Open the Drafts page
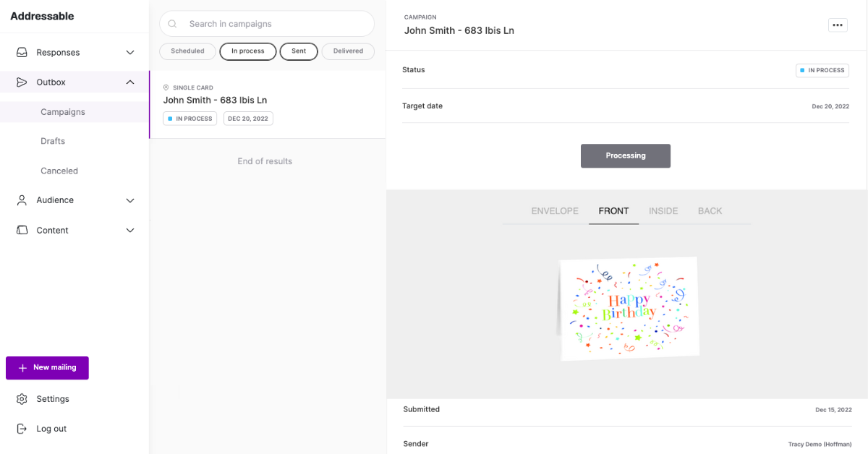The height and width of the screenshot is (454, 868). (x=52, y=141)
